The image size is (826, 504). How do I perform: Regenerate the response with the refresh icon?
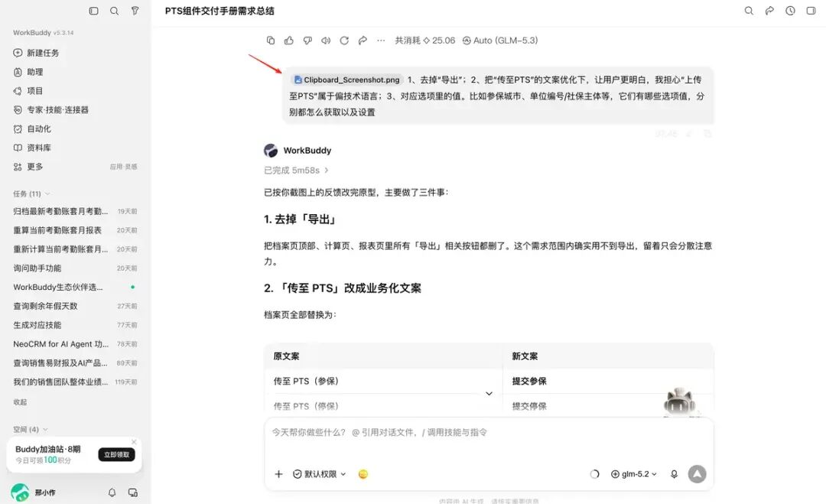coord(344,41)
